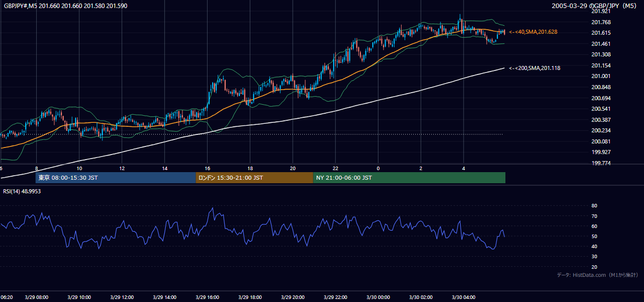Click the chart title '2005-03-29 のGBP/JPY (M5)'
Viewport: 644px width, 302px height.
coord(595,6)
